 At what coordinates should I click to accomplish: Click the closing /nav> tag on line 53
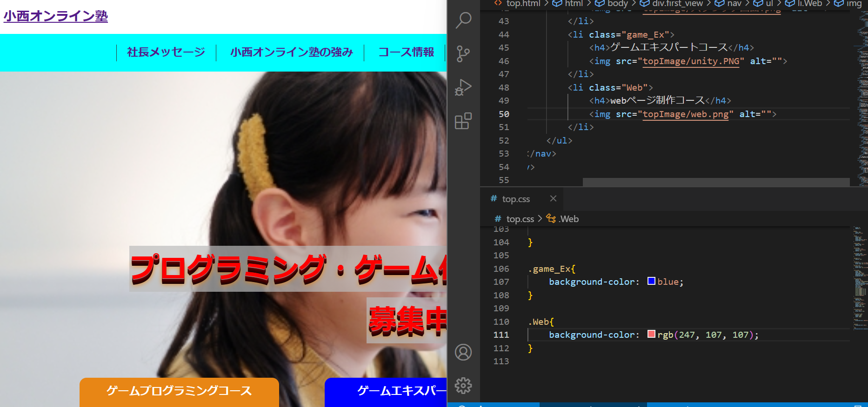coord(542,153)
